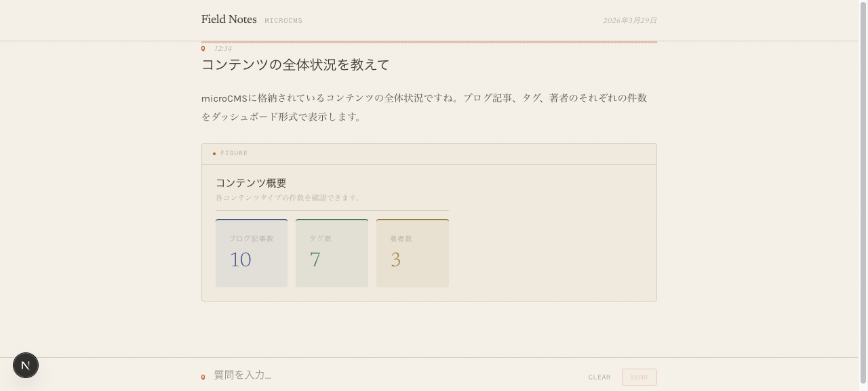Screen dimensions: 868x391
Task: Collapse the FIGURE panel header bar
Action: [x=429, y=153]
